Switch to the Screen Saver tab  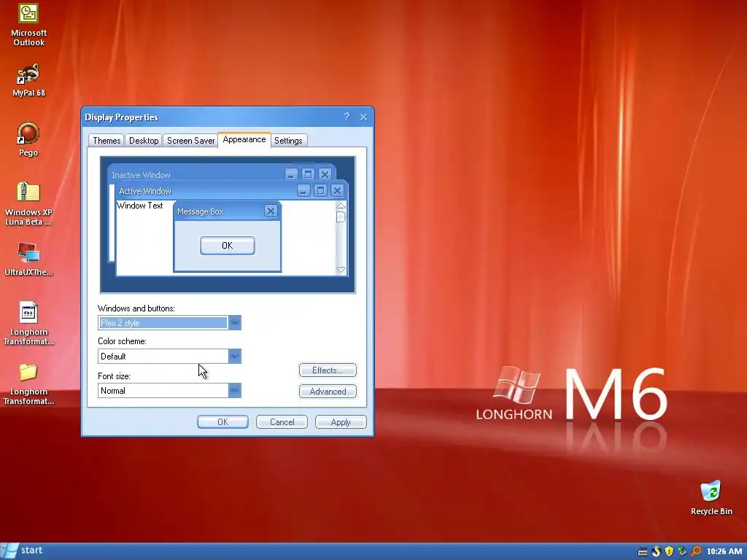pyautogui.click(x=190, y=141)
